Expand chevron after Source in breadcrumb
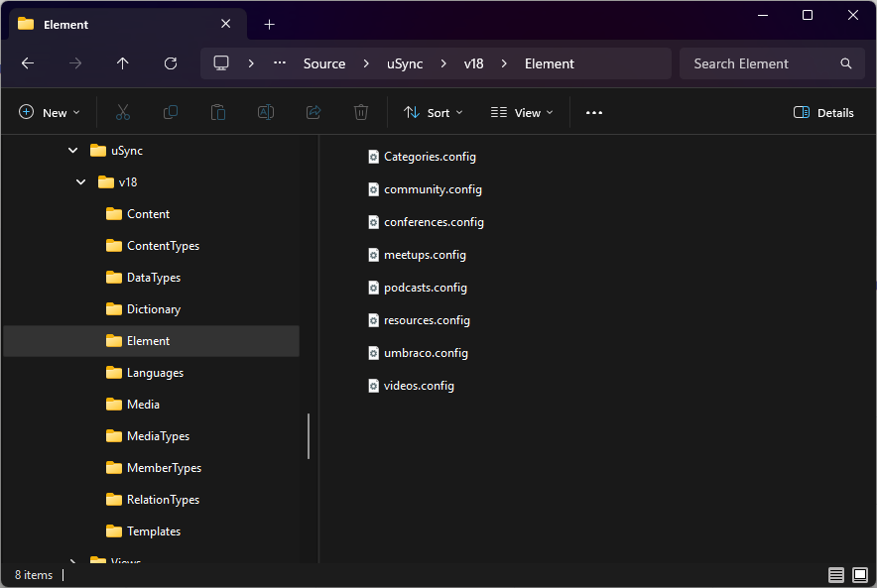 click(366, 63)
